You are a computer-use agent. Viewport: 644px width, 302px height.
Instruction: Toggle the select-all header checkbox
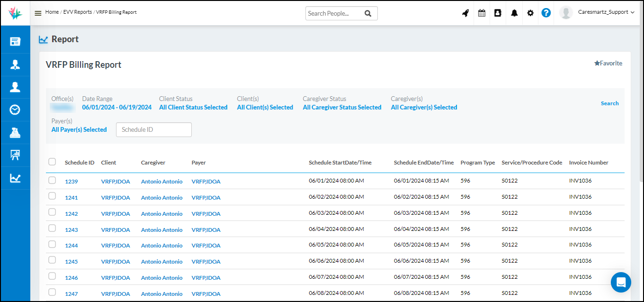coord(52,162)
